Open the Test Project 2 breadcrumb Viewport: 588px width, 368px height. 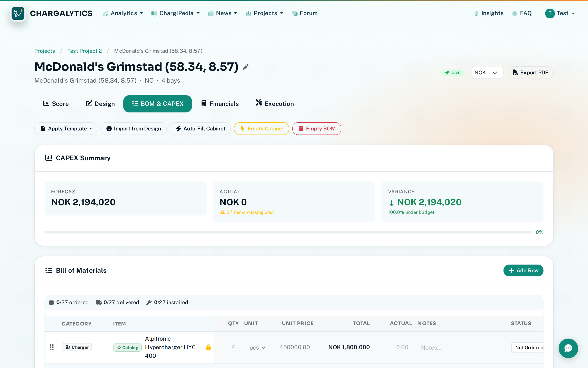tap(85, 51)
